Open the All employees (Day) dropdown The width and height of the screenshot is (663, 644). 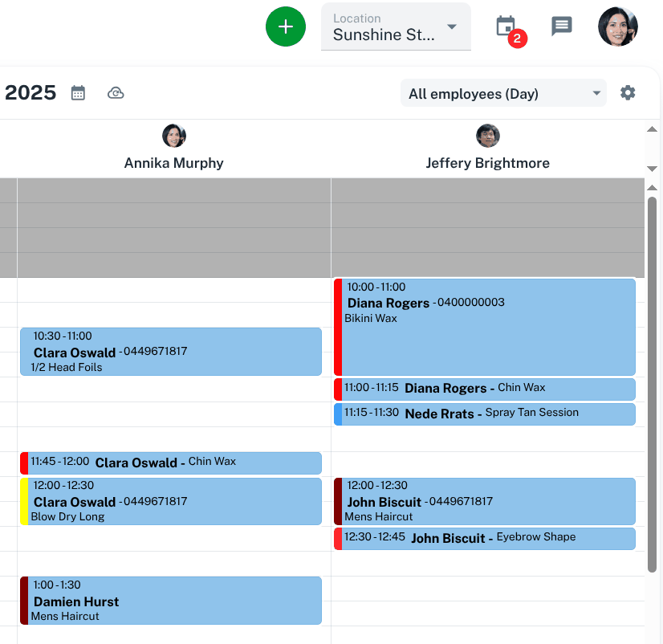(x=504, y=94)
